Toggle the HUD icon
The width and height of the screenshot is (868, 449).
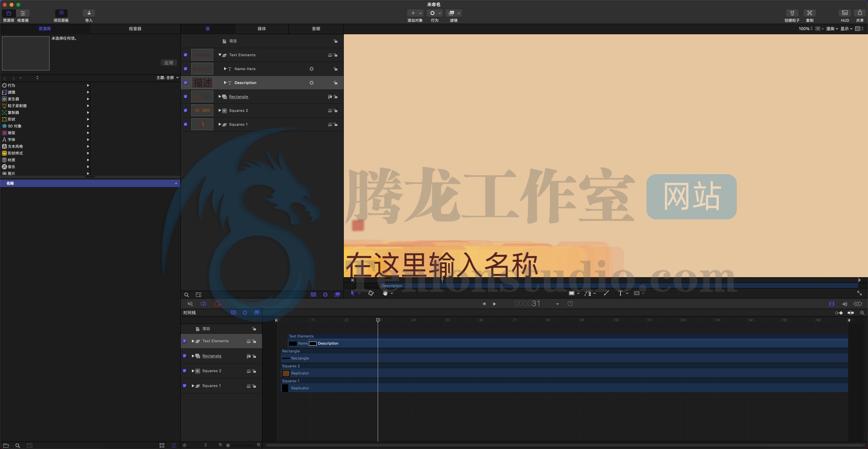point(845,13)
